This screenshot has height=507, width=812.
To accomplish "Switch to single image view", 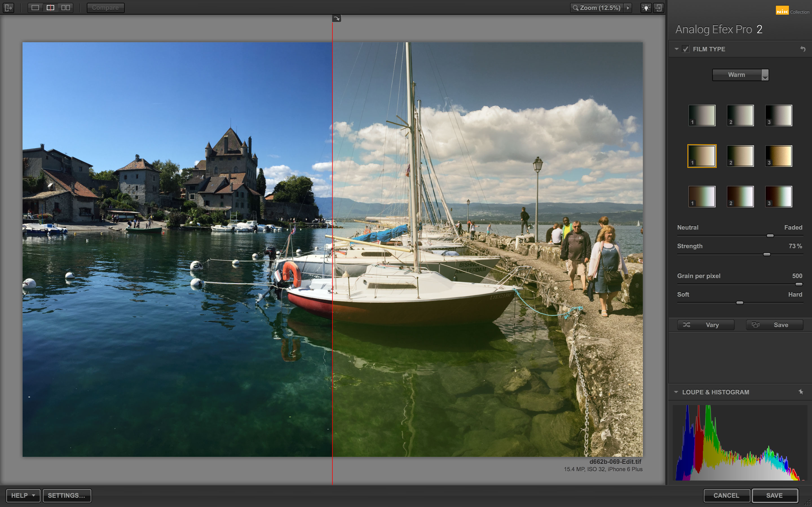I will coord(35,8).
